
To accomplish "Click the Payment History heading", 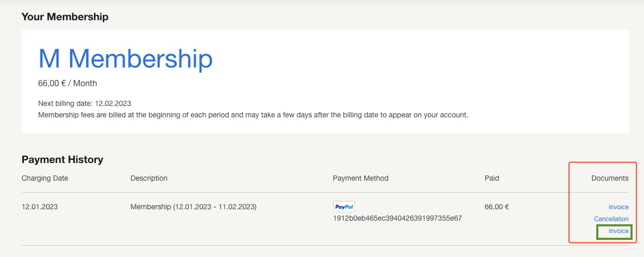I will 62,159.
